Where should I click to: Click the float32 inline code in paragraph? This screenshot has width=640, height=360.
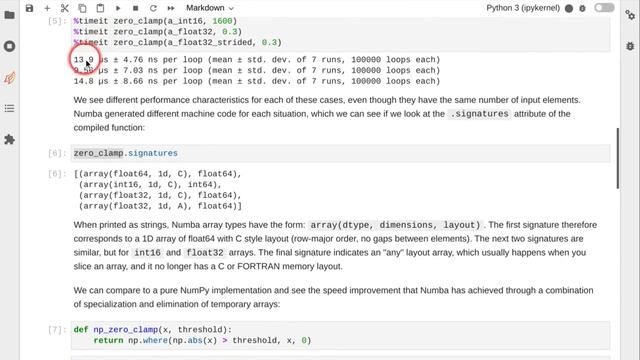[204, 253]
